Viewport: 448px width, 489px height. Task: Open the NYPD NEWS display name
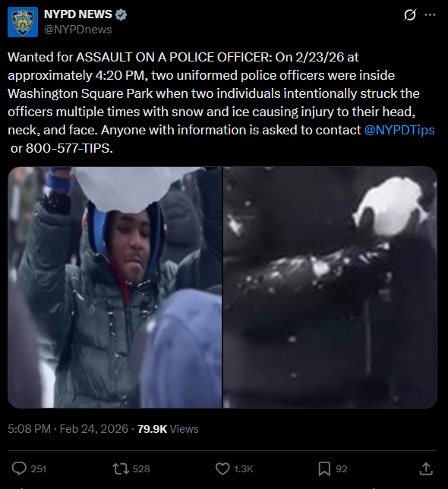coord(78,14)
